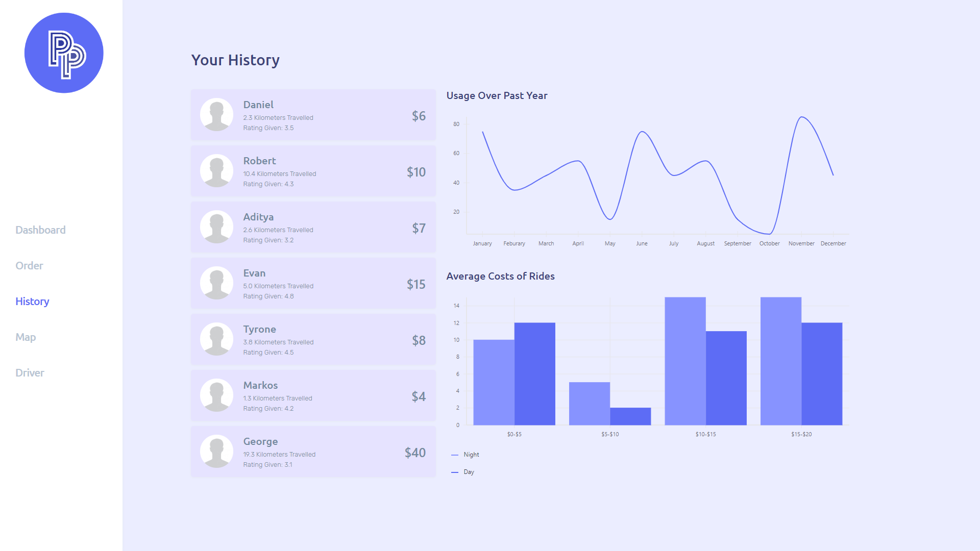
Task: Open the Driver page
Action: pyautogui.click(x=30, y=373)
